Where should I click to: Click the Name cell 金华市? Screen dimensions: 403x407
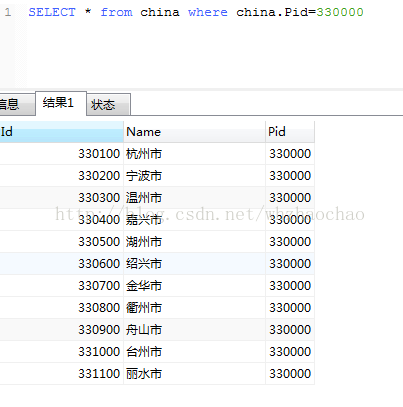(x=194, y=286)
